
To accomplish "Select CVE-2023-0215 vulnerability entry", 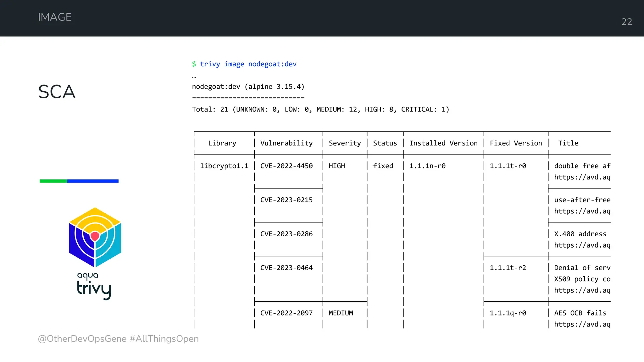I will [x=286, y=200].
